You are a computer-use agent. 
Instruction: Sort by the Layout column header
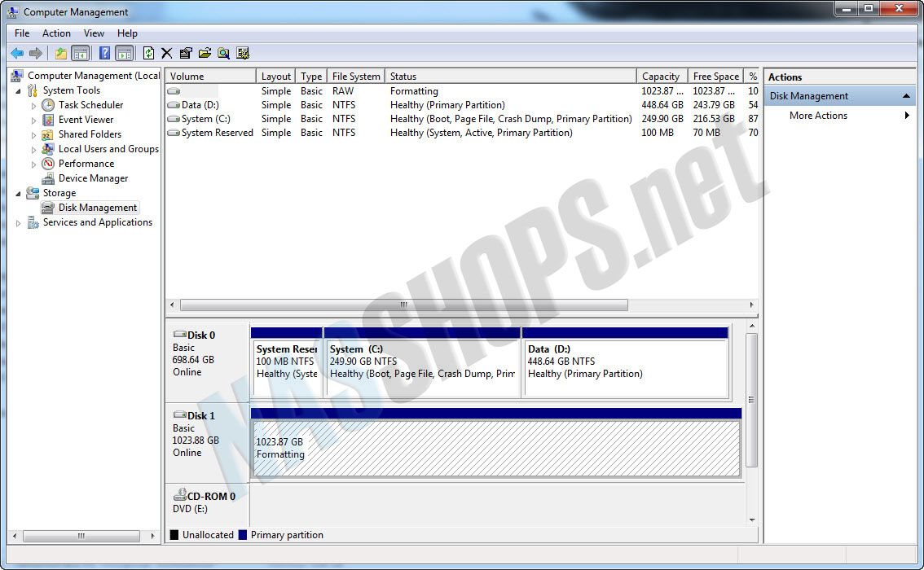275,77
